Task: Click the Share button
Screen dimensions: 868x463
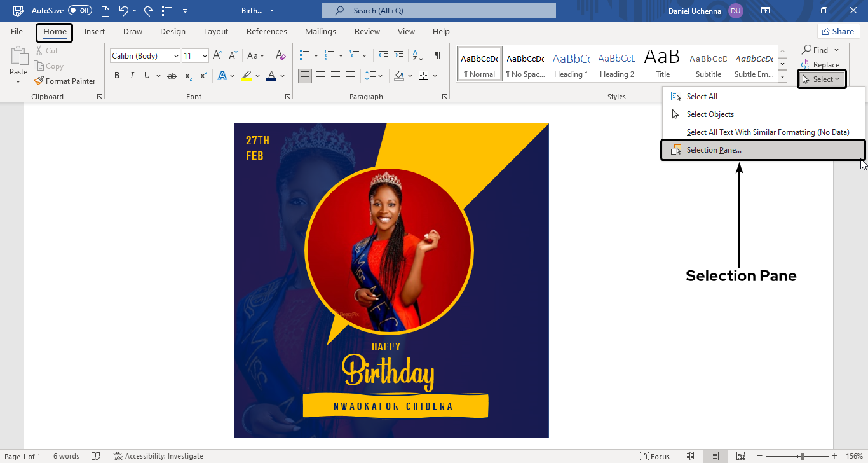Action: (837, 32)
